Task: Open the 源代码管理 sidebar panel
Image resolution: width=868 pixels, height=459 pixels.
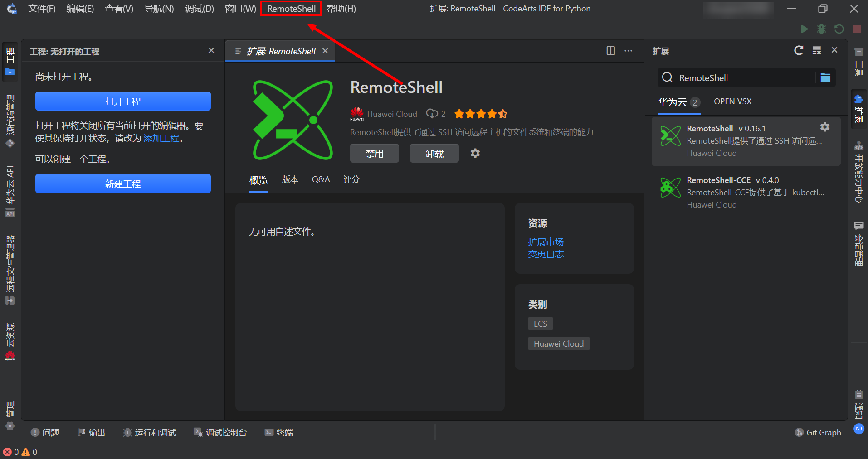Action: 10,121
